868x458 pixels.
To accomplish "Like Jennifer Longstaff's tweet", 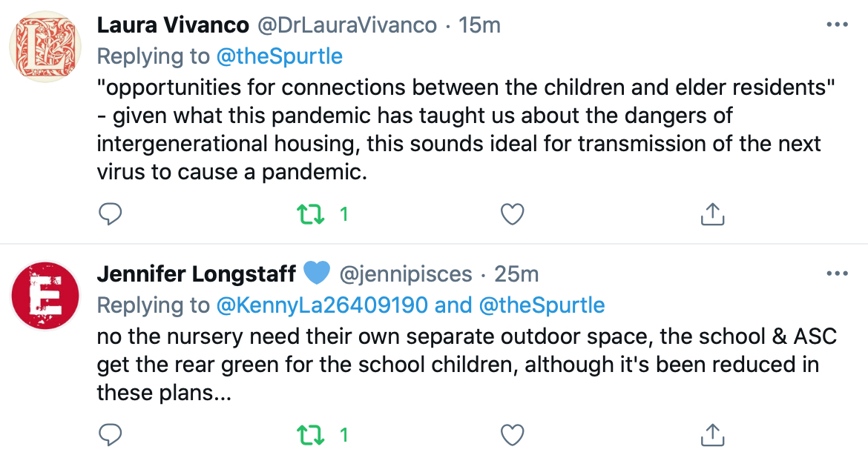I will pyautogui.click(x=512, y=435).
